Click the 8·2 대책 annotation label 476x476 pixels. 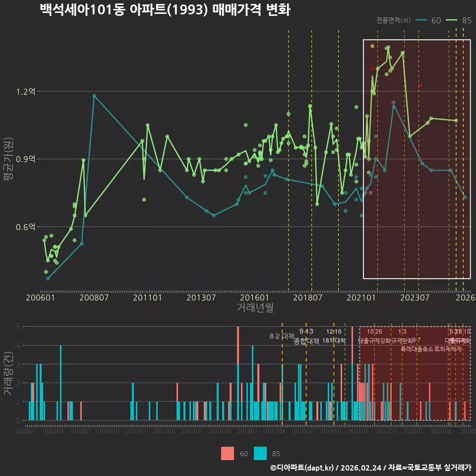pyautogui.click(x=282, y=336)
